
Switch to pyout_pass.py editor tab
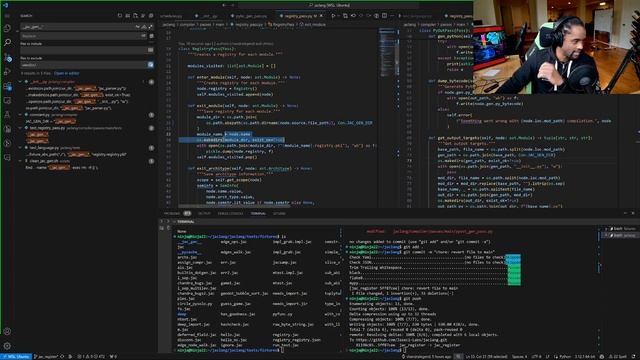point(250,16)
